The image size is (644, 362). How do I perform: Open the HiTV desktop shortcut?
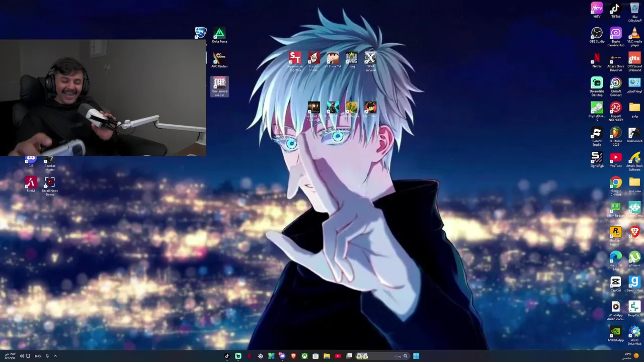(597, 11)
